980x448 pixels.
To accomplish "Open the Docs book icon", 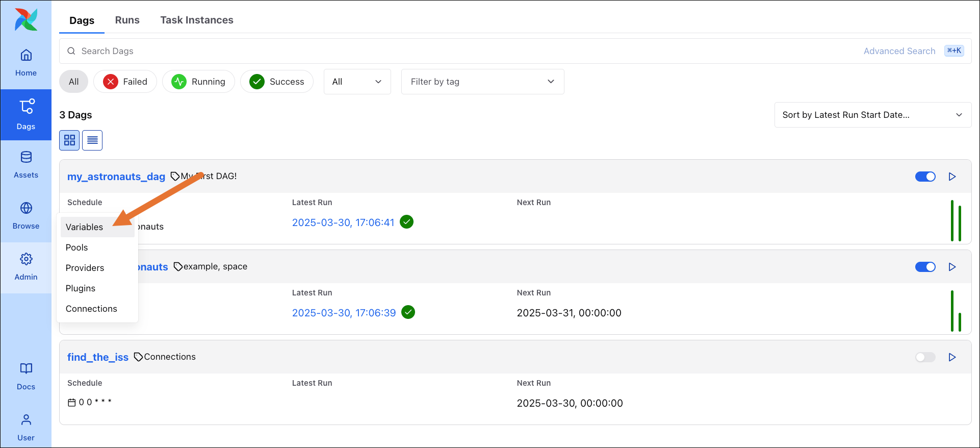I will coord(26,377).
